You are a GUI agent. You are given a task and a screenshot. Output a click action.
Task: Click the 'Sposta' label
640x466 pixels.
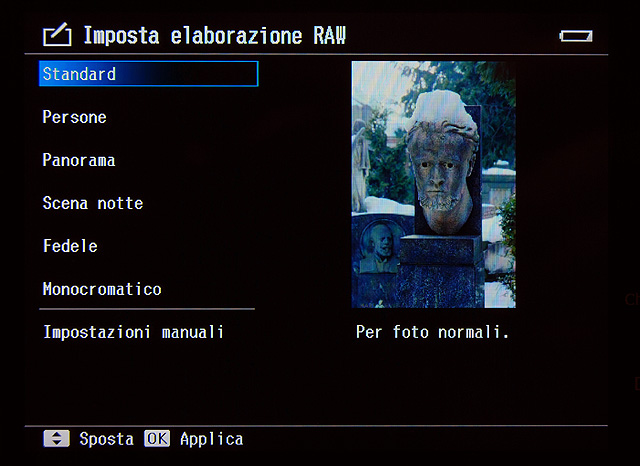click(x=107, y=439)
